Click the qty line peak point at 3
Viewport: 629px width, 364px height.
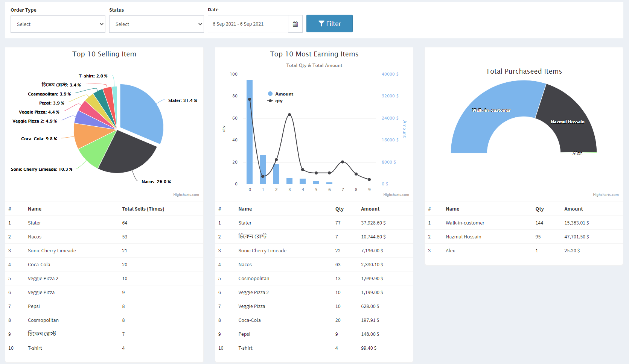[x=289, y=115]
